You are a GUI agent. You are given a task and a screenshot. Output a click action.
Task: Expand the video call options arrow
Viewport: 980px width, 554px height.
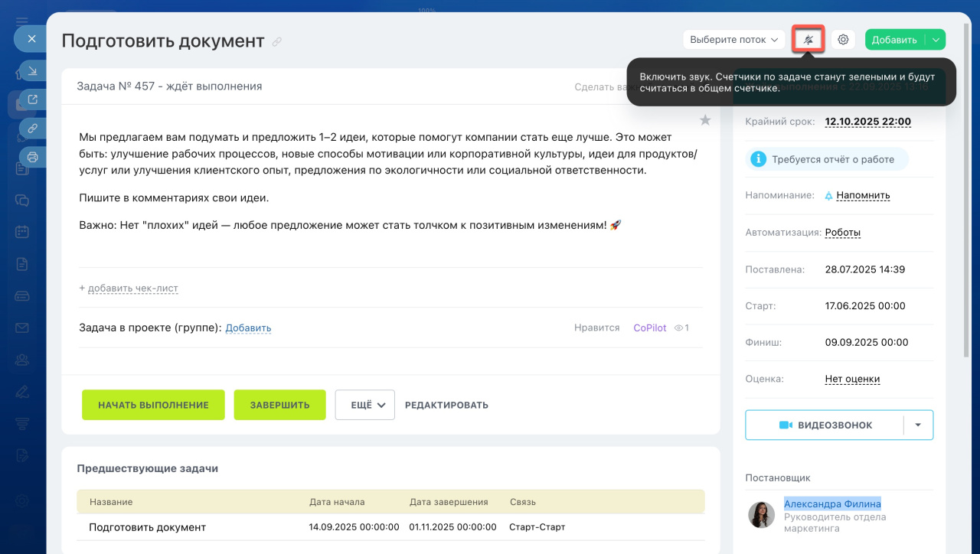tap(918, 425)
